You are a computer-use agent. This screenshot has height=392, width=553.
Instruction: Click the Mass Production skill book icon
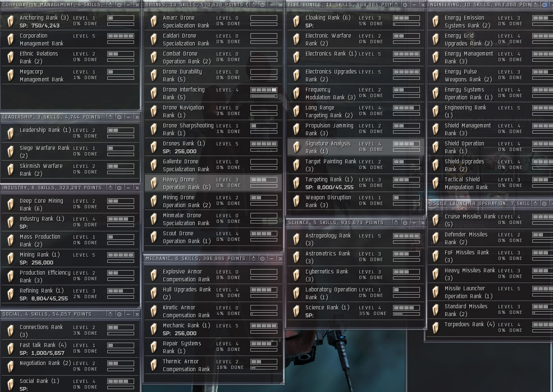pos(11,240)
